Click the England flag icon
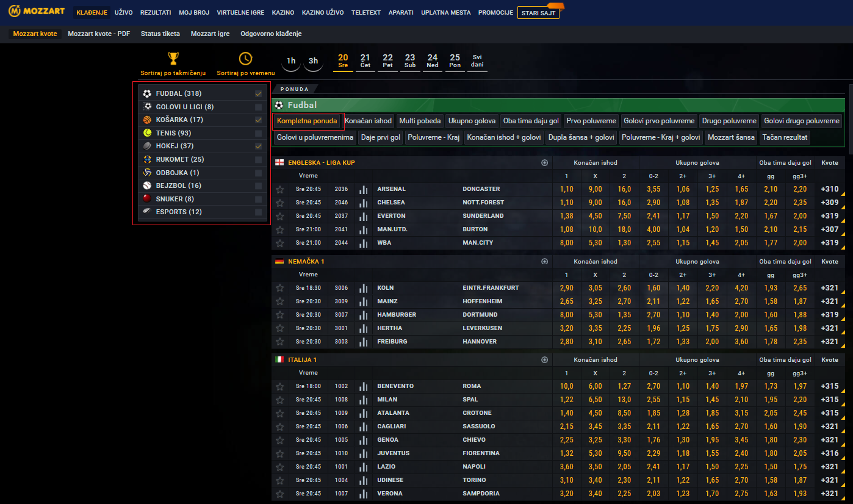Viewport: 853px width, 504px height. [279, 163]
